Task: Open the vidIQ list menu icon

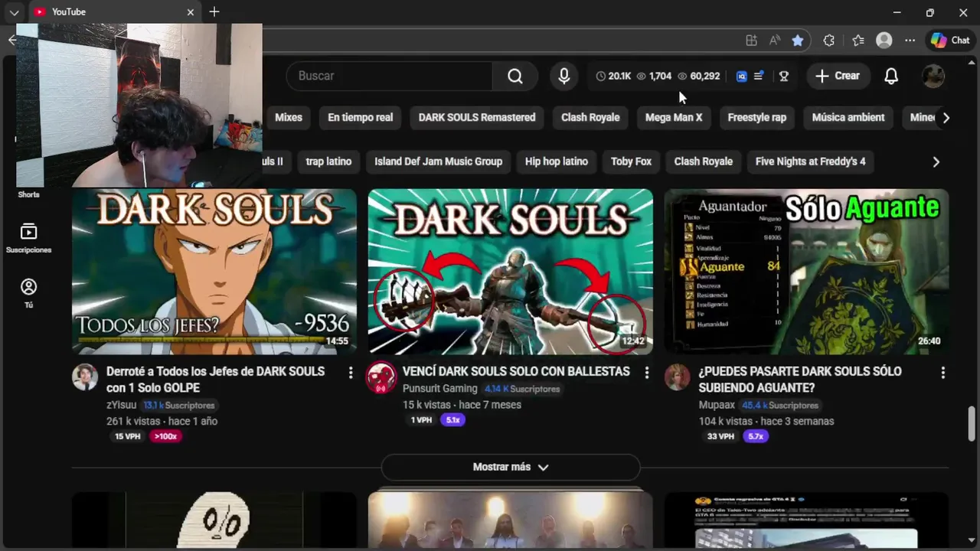Action: click(759, 76)
